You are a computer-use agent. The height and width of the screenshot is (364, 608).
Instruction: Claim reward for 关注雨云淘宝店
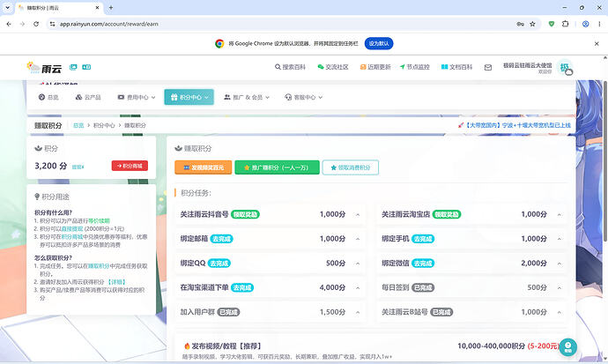tap(446, 214)
